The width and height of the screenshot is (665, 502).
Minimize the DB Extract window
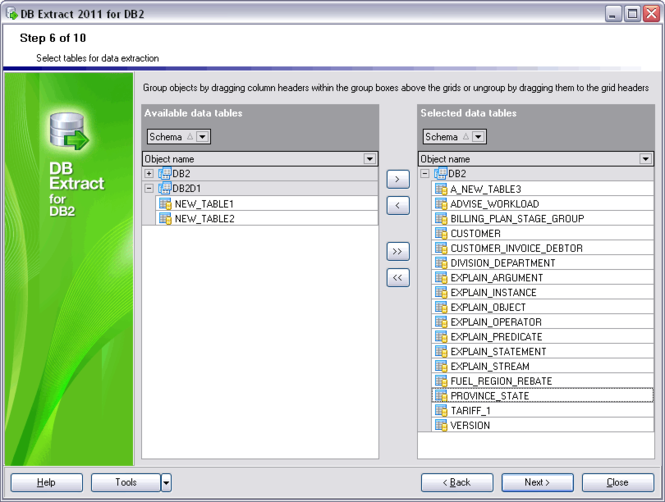pyautogui.click(x=613, y=14)
